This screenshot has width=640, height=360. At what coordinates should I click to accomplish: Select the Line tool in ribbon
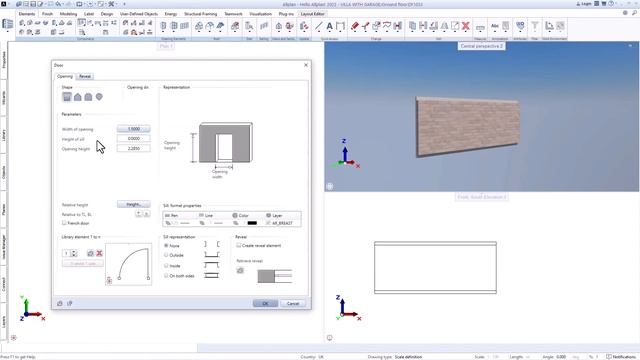[x=319, y=26]
